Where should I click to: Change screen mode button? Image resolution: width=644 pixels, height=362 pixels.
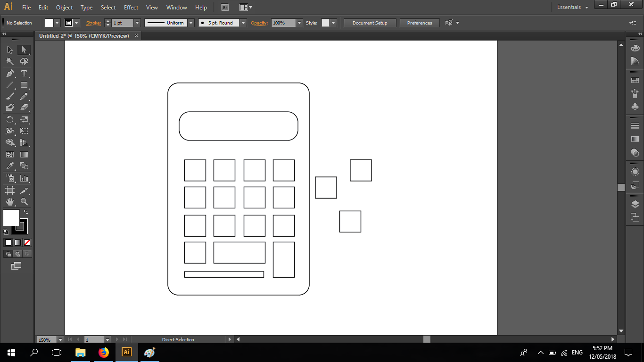pyautogui.click(x=17, y=266)
